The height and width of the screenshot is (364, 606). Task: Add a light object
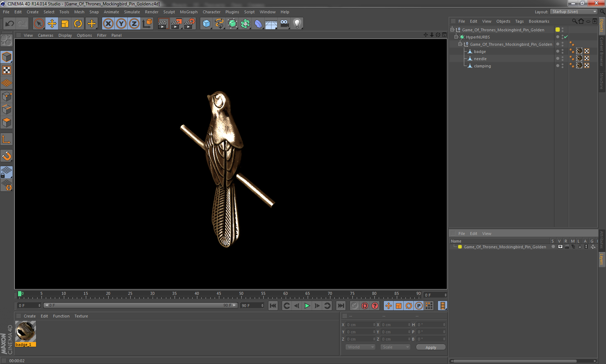point(297,24)
